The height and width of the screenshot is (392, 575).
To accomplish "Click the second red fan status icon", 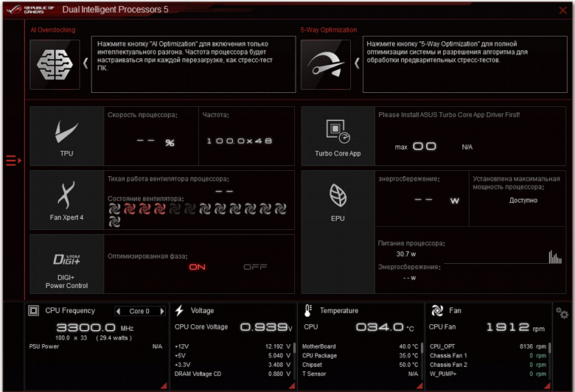I will (x=144, y=209).
